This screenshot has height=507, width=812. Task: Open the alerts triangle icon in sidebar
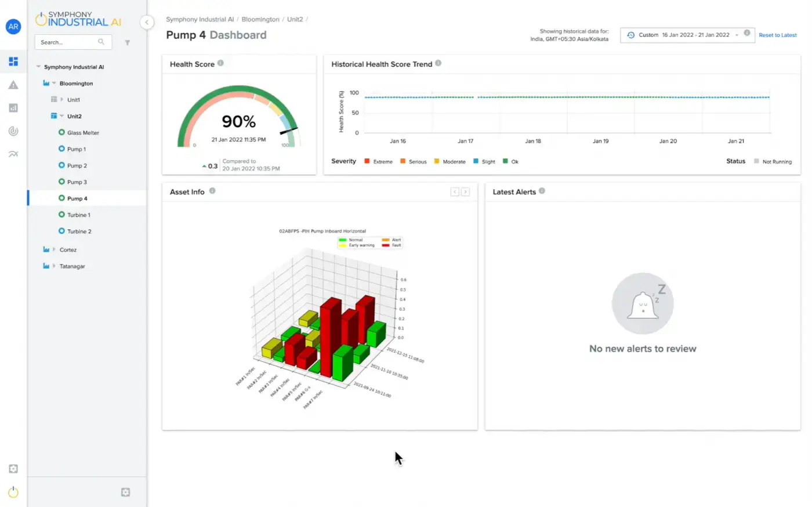pos(13,85)
